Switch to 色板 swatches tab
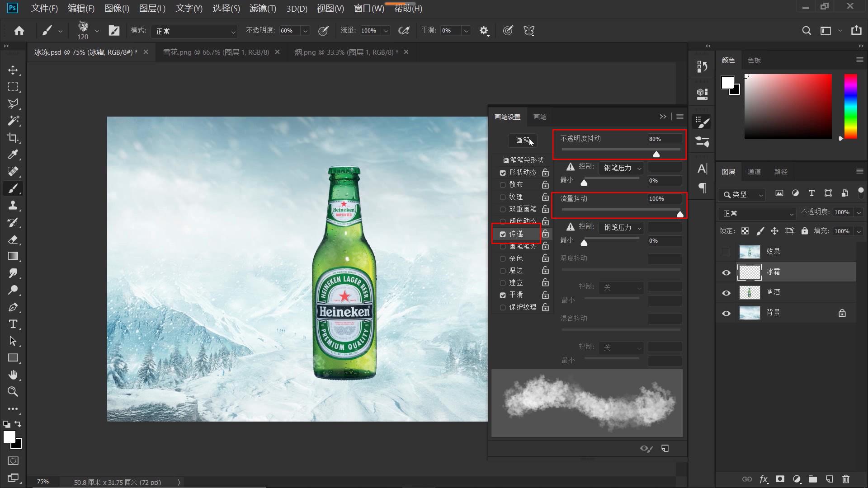868x488 pixels. [x=754, y=60]
